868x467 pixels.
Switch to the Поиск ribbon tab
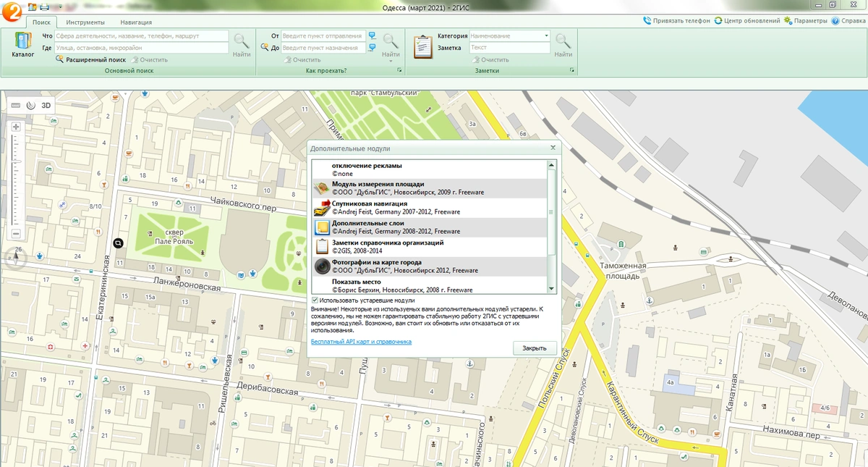(x=42, y=22)
